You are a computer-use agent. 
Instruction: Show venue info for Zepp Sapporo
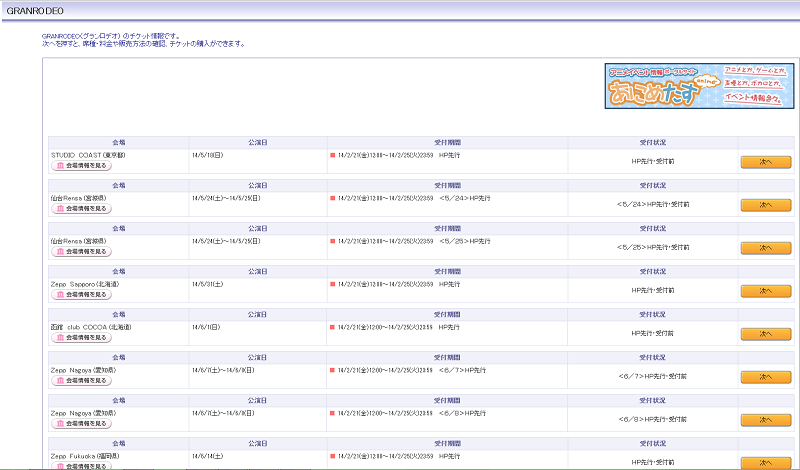81,295
